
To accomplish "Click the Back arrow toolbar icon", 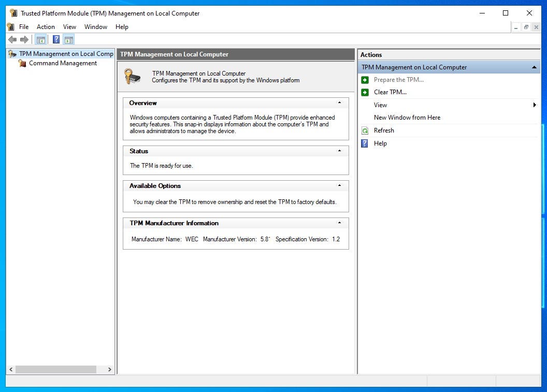I will tap(12, 40).
